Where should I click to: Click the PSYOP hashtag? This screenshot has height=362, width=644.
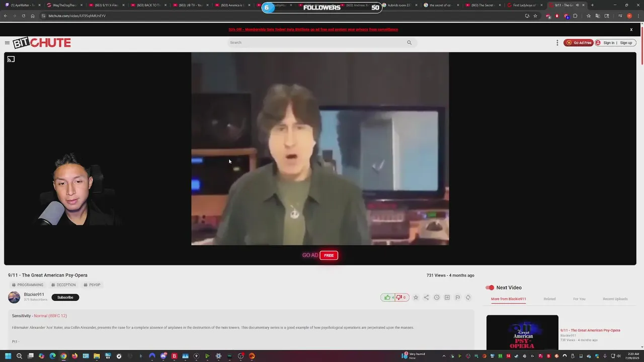pyautogui.click(x=92, y=285)
